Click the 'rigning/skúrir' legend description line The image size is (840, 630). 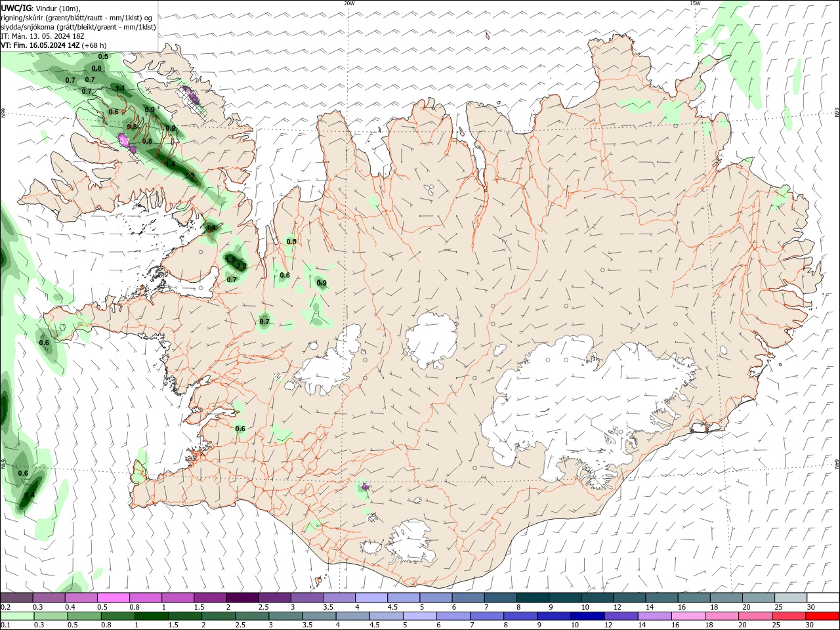tap(77, 18)
